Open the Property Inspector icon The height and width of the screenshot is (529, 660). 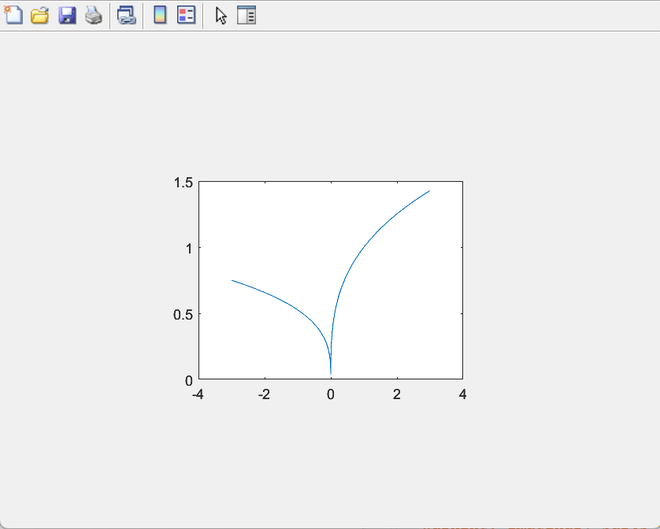click(x=247, y=15)
